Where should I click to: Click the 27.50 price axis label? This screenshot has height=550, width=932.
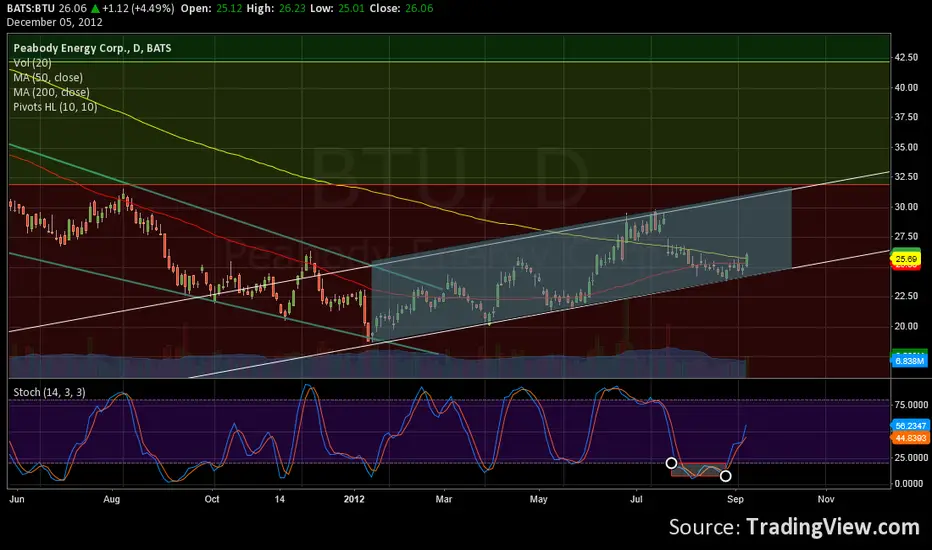906,237
